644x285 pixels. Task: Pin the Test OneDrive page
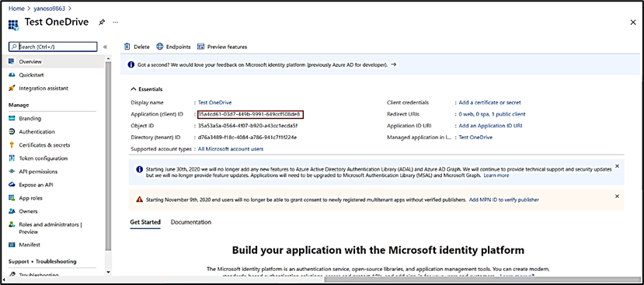tap(102, 23)
